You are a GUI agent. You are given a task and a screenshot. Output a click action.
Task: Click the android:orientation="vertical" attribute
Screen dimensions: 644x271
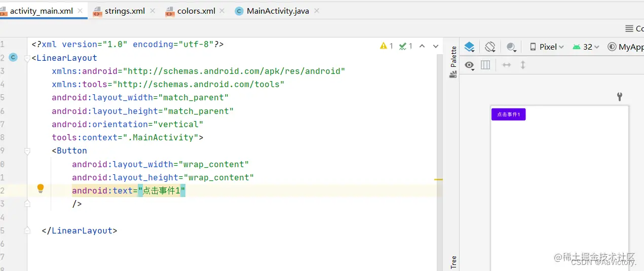tap(127, 124)
